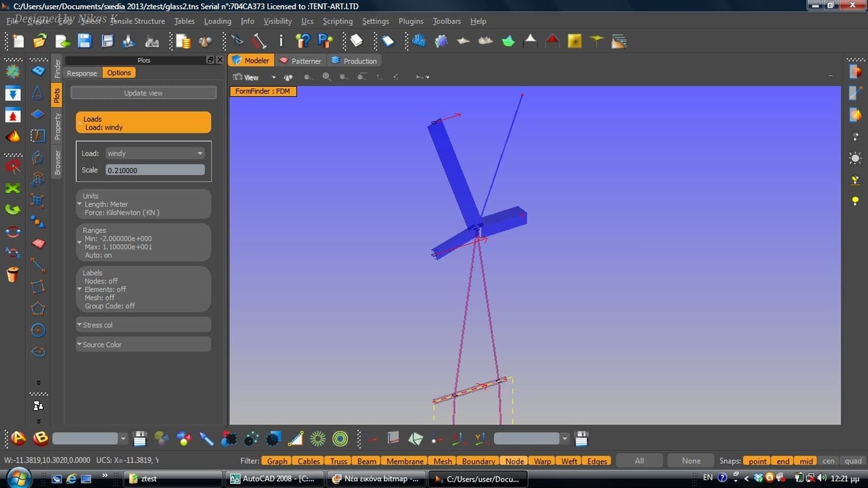The image size is (868, 488).
Task: Toggle the Cables filter
Action: [309, 461]
